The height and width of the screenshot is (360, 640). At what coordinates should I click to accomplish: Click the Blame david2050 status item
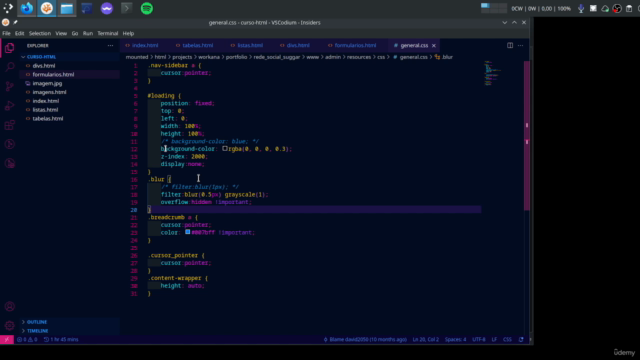coord(365,340)
